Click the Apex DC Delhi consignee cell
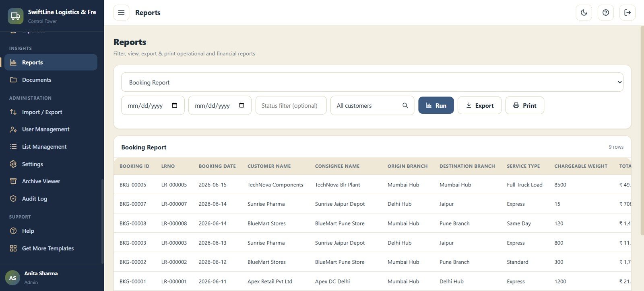This screenshot has width=644, height=291. [x=332, y=281]
